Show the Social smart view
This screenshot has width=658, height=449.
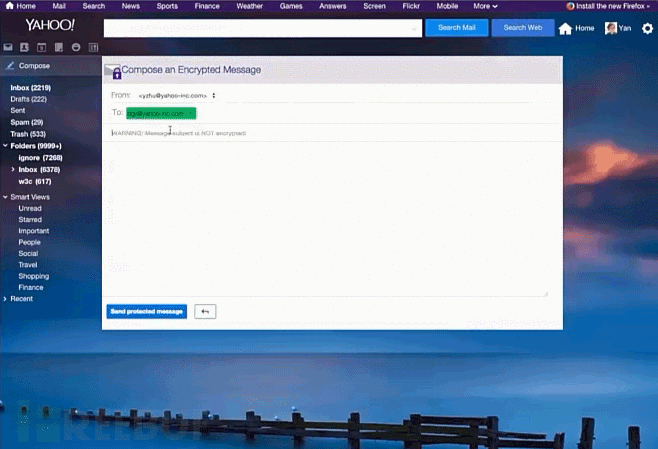[x=28, y=253]
